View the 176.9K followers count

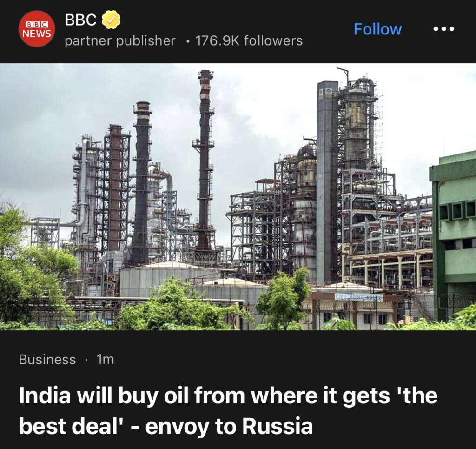point(249,40)
